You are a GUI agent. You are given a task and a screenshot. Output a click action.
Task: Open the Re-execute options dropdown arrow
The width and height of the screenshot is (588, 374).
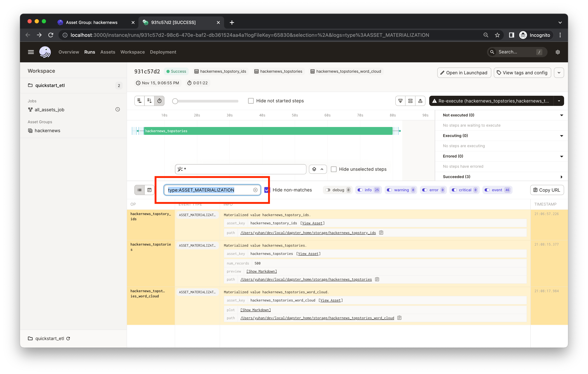click(x=559, y=101)
